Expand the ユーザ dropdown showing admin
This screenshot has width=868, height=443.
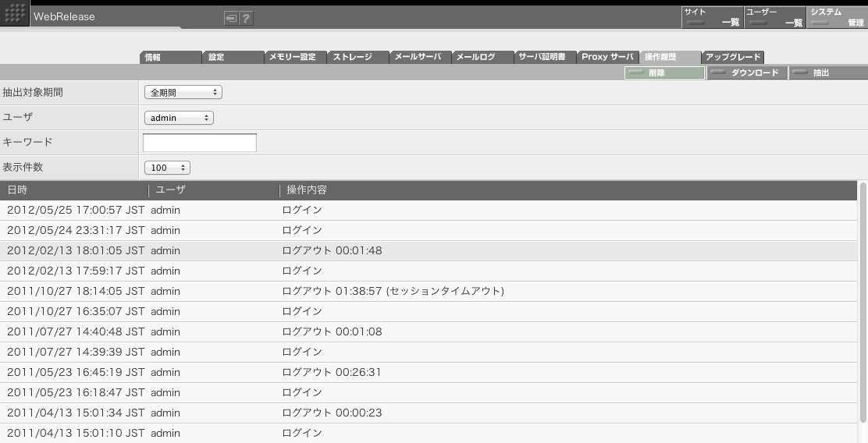tap(179, 118)
